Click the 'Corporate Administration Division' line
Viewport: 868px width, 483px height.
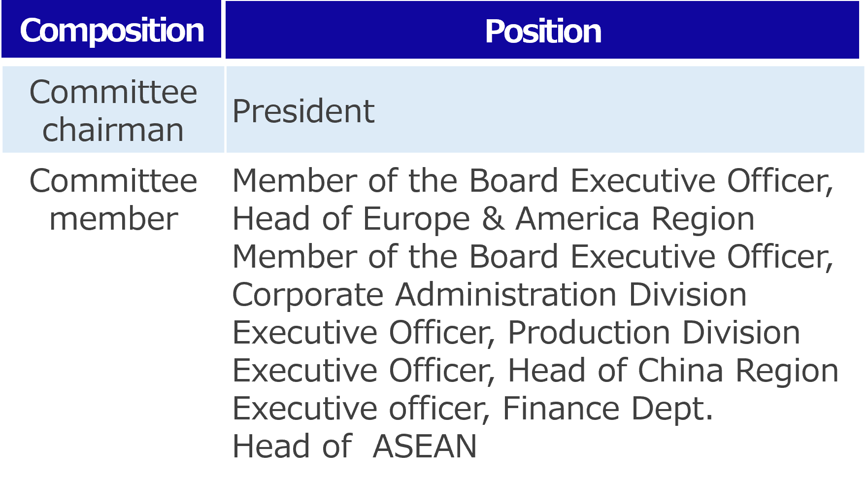click(489, 295)
